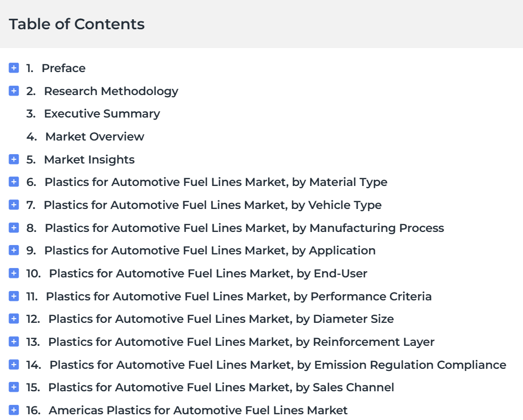The image size is (523, 420).
Task: Click plus icon beside by Vehicle Type
Action: pyautogui.click(x=14, y=205)
